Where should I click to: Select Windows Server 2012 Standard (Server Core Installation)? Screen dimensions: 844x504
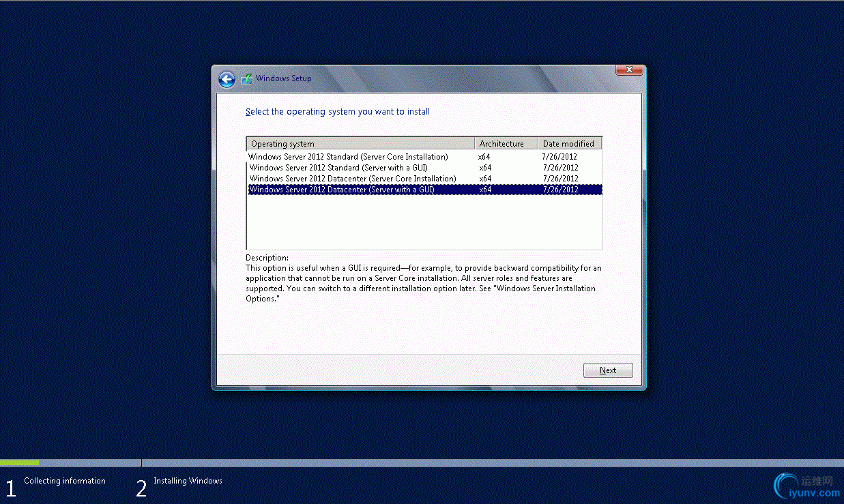424,157
